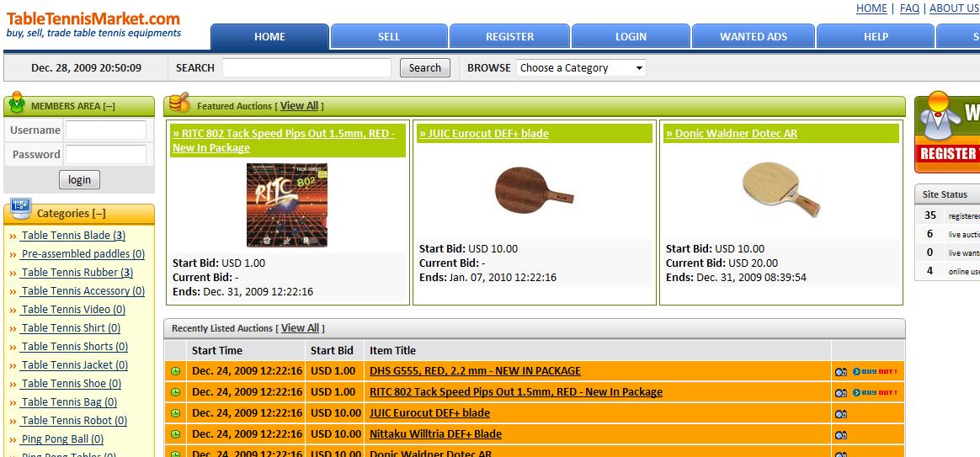Open Table Tennis Robot category
This screenshot has height=457, width=980.
[x=73, y=421]
